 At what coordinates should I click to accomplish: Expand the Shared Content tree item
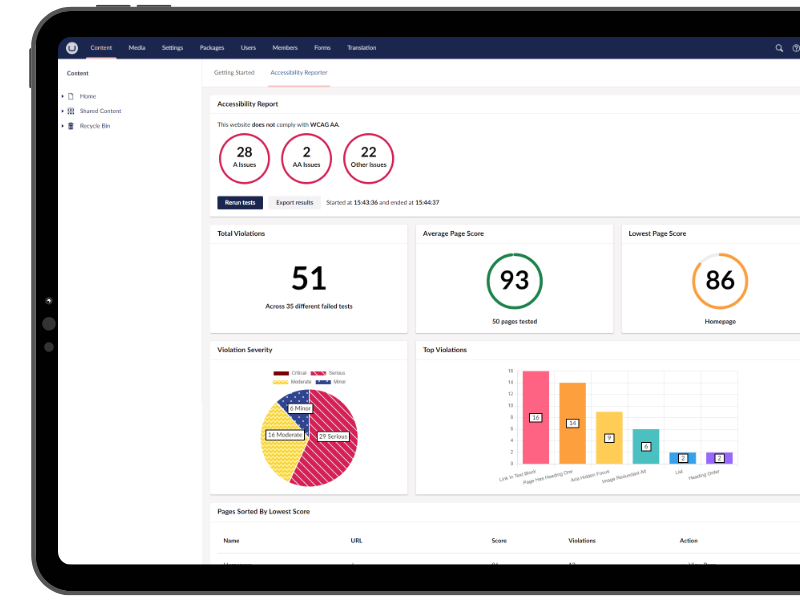point(62,111)
